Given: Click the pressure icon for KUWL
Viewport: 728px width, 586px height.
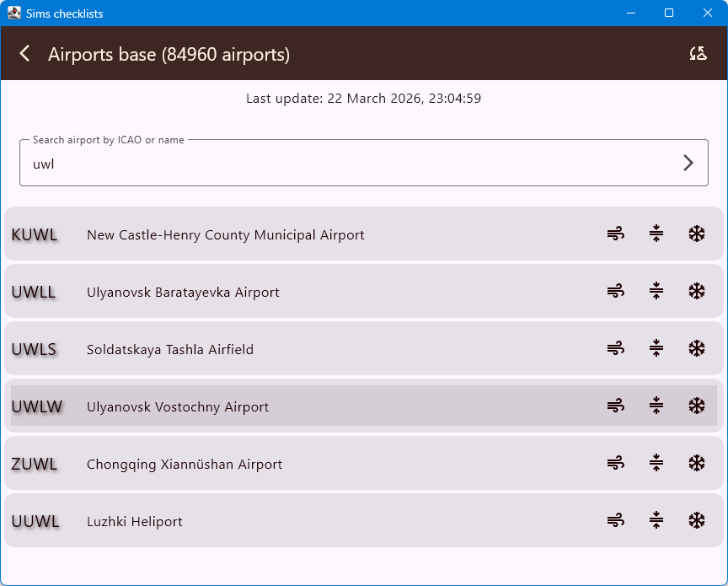Looking at the screenshot, I should click(656, 234).
